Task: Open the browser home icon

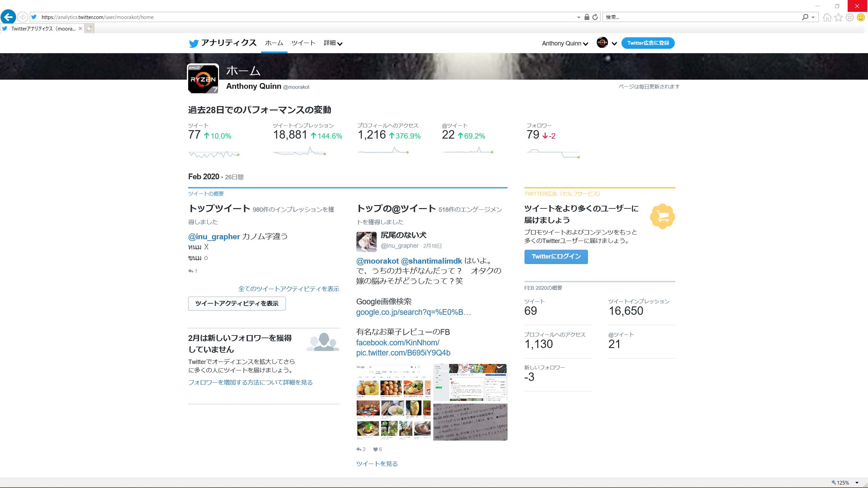Action: [x=827, y=17]
